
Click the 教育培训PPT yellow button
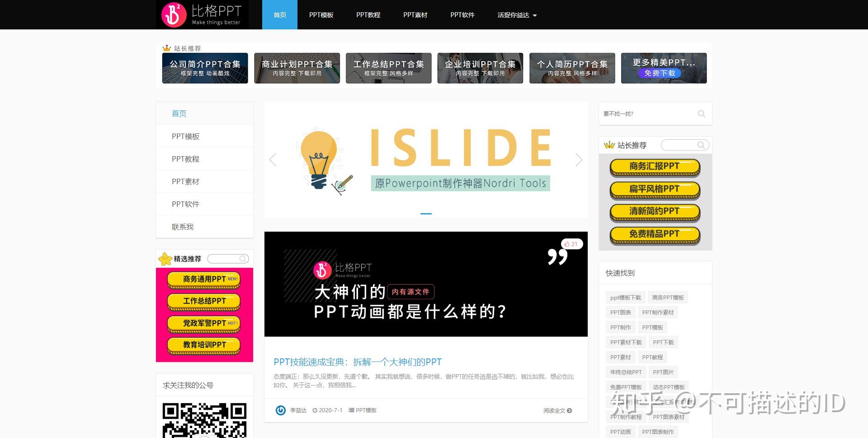pos(204,345)
